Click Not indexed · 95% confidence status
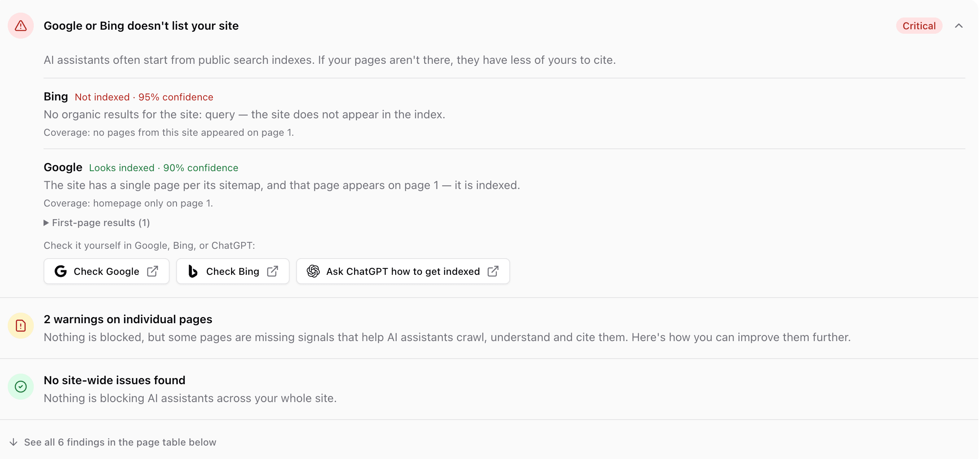 coord(144,97)
